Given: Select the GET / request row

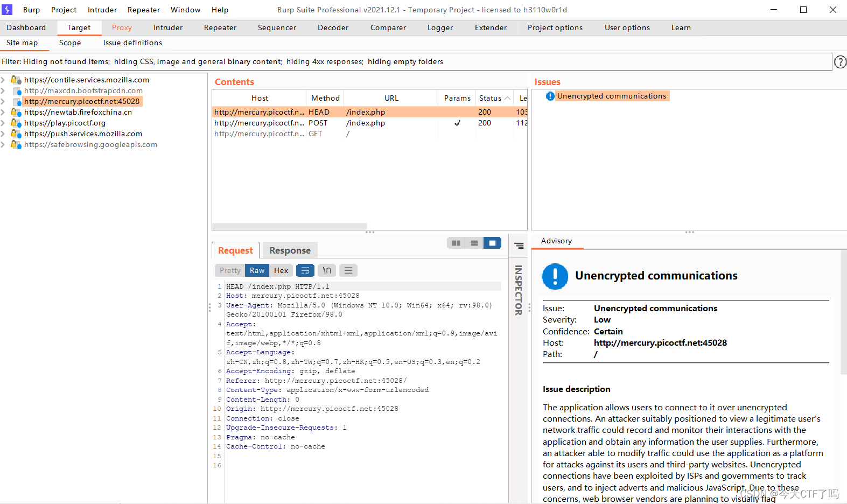Looking at the screenshot, I should [x=369, y=134].
